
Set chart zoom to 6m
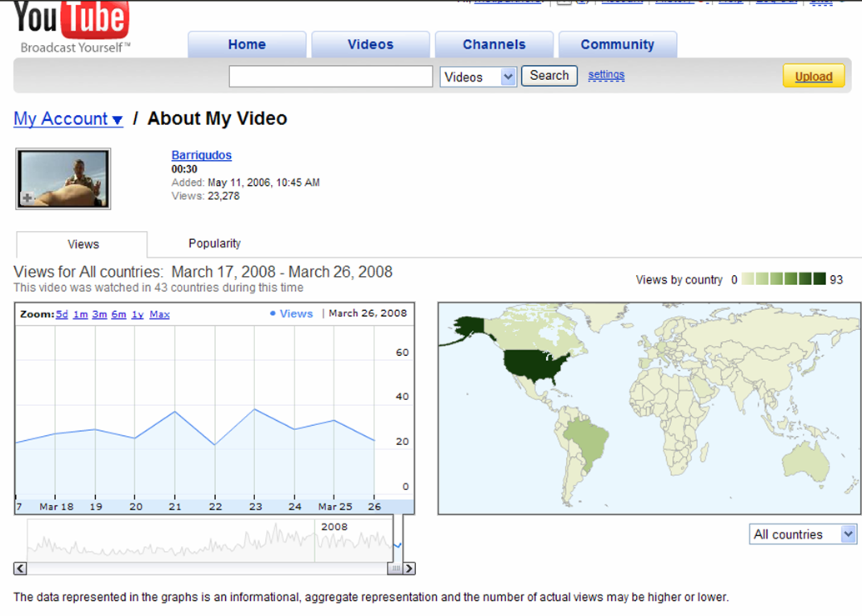(118, 314)
